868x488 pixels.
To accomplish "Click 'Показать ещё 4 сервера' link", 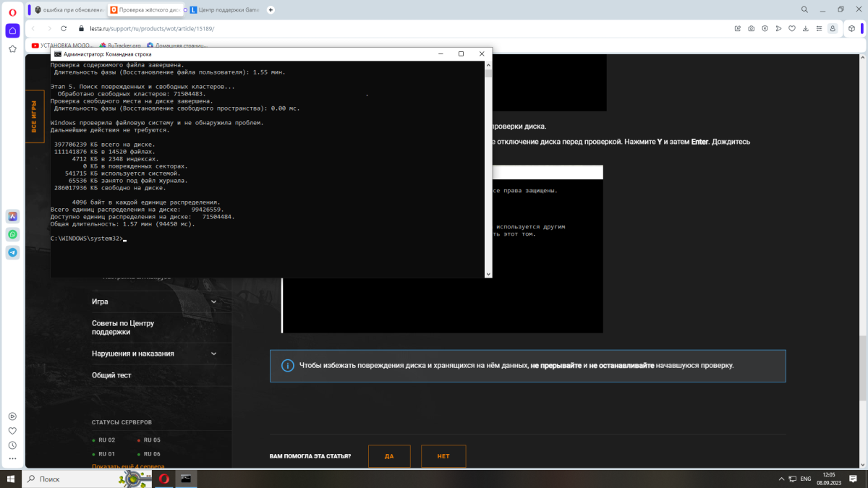I will [128, 466].
